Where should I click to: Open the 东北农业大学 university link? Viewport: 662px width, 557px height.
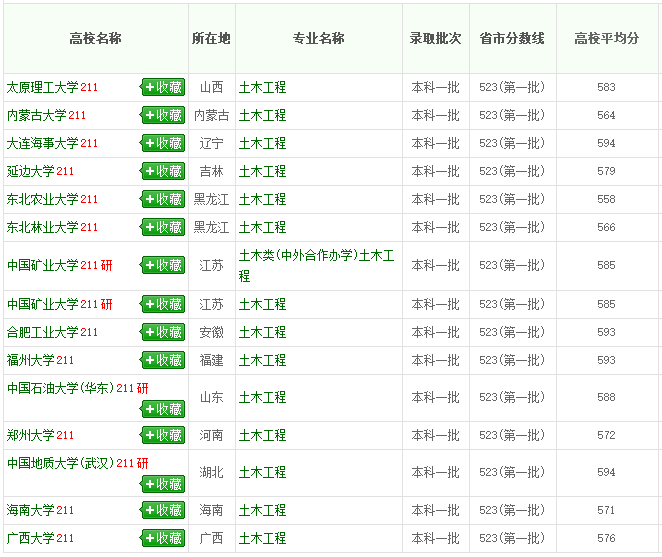coord(43,199)
